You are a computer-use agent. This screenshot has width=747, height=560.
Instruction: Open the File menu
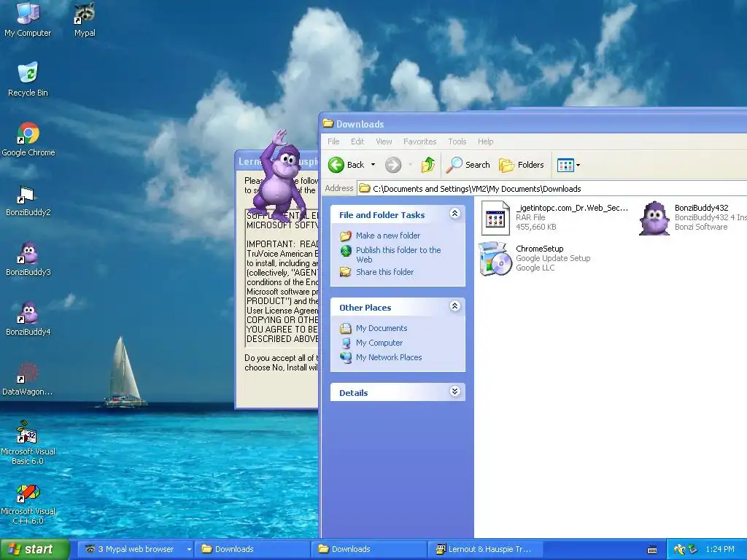(x=333, y=141)
